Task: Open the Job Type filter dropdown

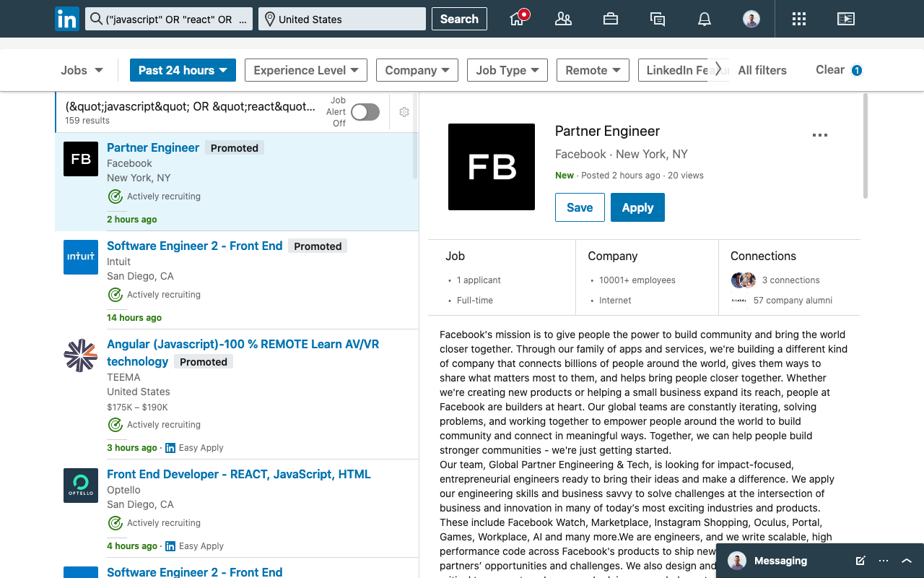Action: 507,70
